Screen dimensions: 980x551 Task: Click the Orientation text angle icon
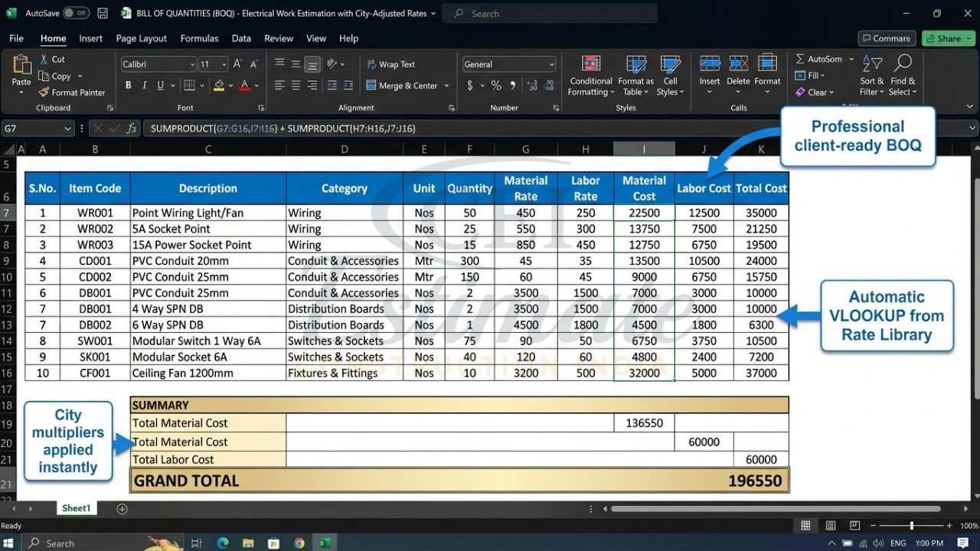[332, 64]
